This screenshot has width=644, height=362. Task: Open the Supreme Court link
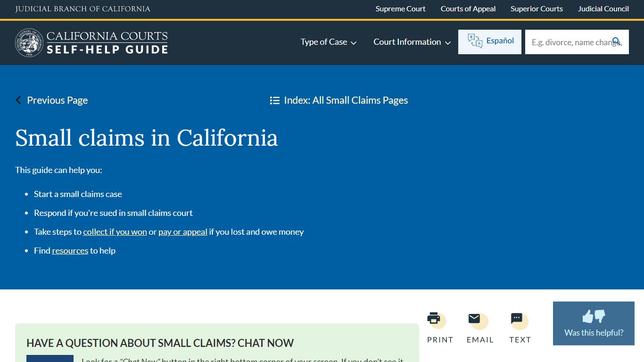(400, 8)
